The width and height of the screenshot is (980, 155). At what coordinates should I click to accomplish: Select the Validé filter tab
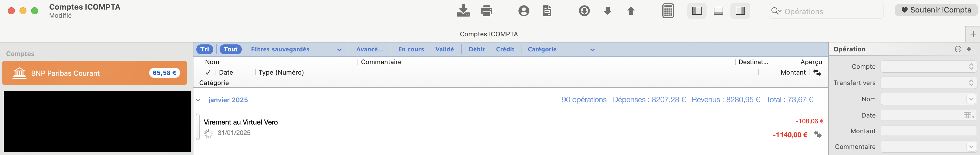point(444,49)
